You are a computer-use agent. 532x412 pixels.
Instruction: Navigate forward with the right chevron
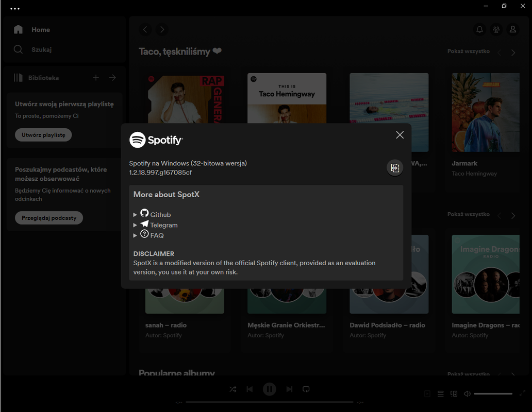click(x=162, y=29)
